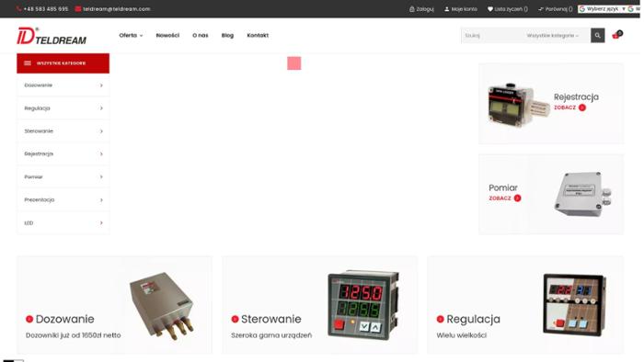The height and width of the screenshot is (362, 644).
Task: Click the red bullet icon beside Sterowanie
Action: [235, 319]
